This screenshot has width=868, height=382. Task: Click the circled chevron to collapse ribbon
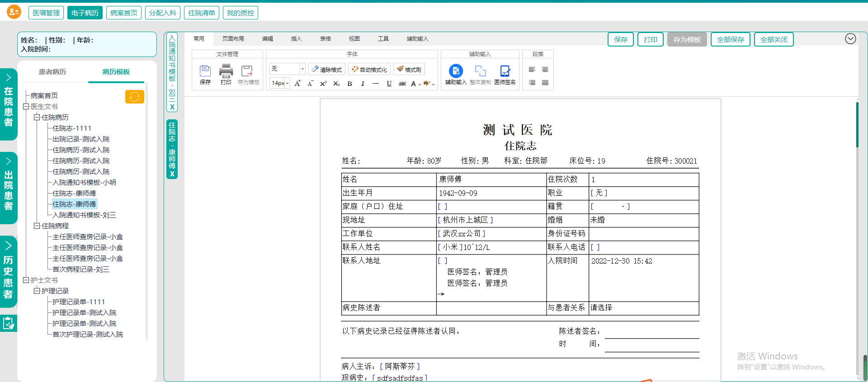tap(850, 39)
